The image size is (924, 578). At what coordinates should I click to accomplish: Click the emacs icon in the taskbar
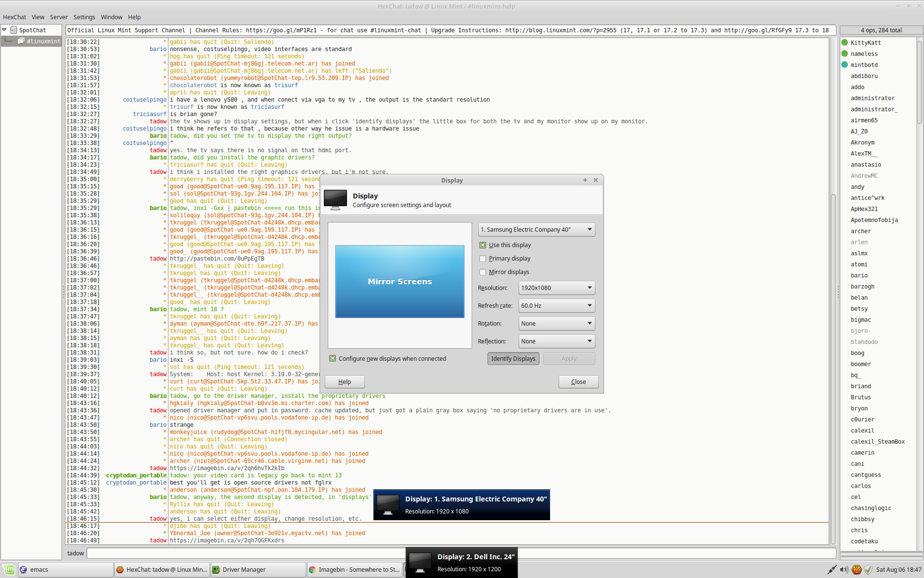[x=23, y=570]
